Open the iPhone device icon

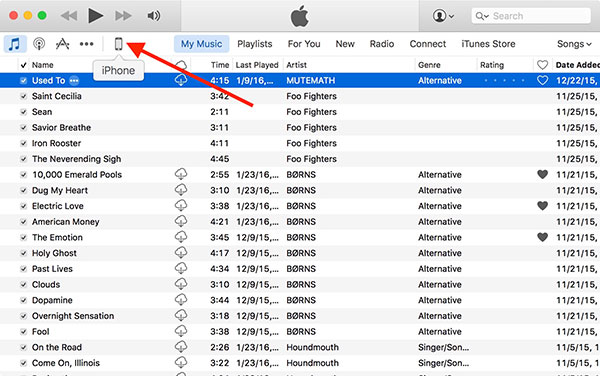click(x=119, y=44)
